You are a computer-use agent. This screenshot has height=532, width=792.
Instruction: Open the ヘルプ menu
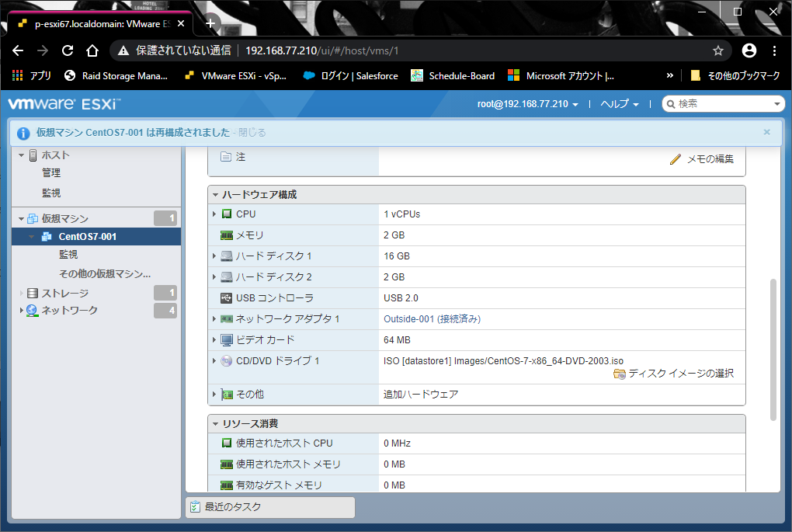(x=620, y=104)
